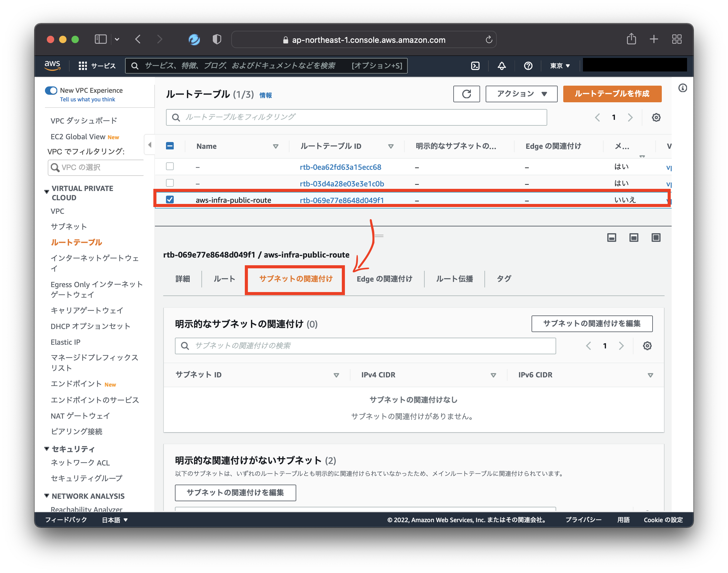Open the notifications bell
Image resolution: width=728 pixels, height=573 pixels.
click(x=501, y=66)
